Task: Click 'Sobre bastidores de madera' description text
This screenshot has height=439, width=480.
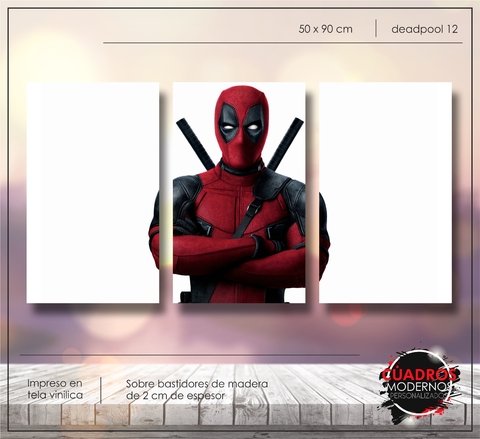Action: tap(197, 384)
